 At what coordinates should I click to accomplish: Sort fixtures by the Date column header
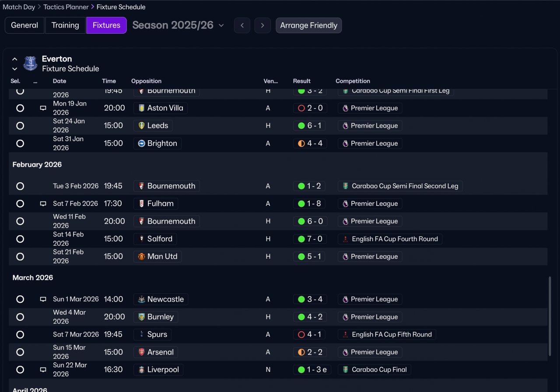pos(59,81)
